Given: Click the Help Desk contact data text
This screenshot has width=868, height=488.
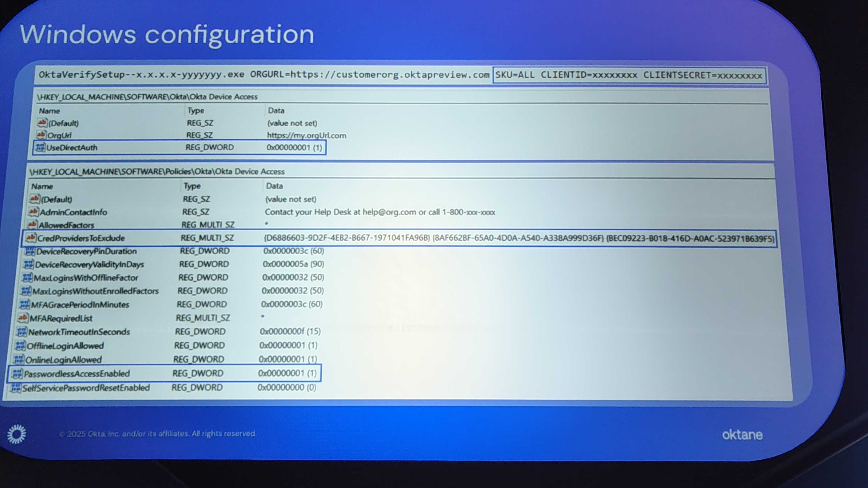Looking at the screenshot, I should [x=380, y=212].
